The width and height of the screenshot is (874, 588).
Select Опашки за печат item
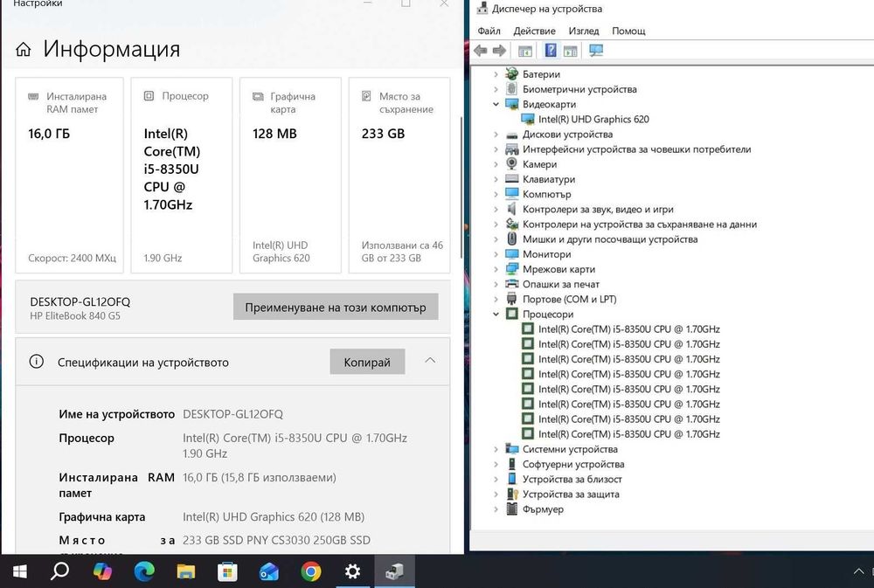coord(561,284)
